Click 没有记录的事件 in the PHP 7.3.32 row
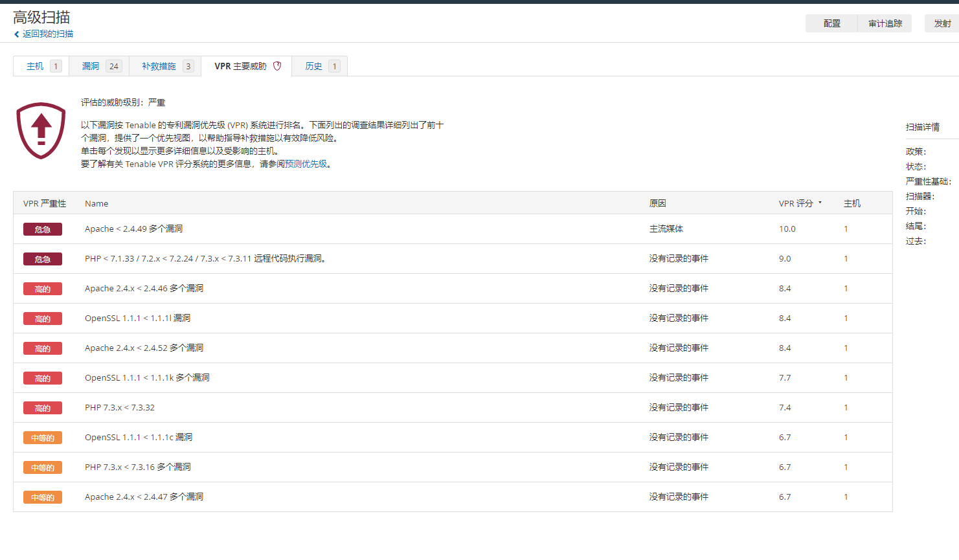Viewport: 959px width, 560px height. pos(679,407)
